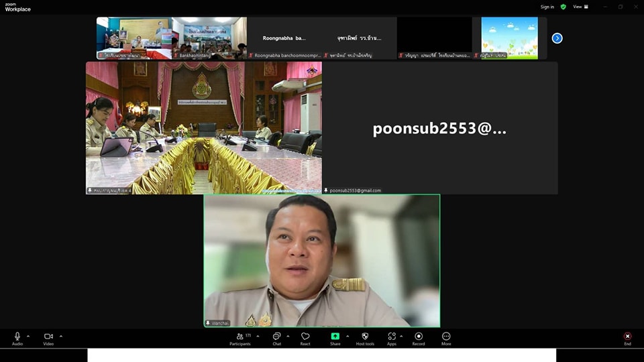Select Bankhaohintang video thumbnail

(209, 38)
